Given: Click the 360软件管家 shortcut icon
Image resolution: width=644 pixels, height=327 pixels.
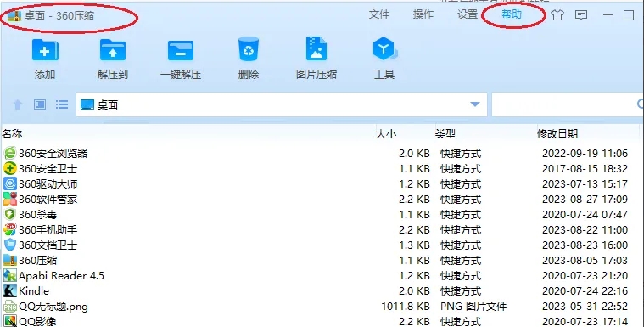Looking at the screenshot, I should tap(10, 199).
